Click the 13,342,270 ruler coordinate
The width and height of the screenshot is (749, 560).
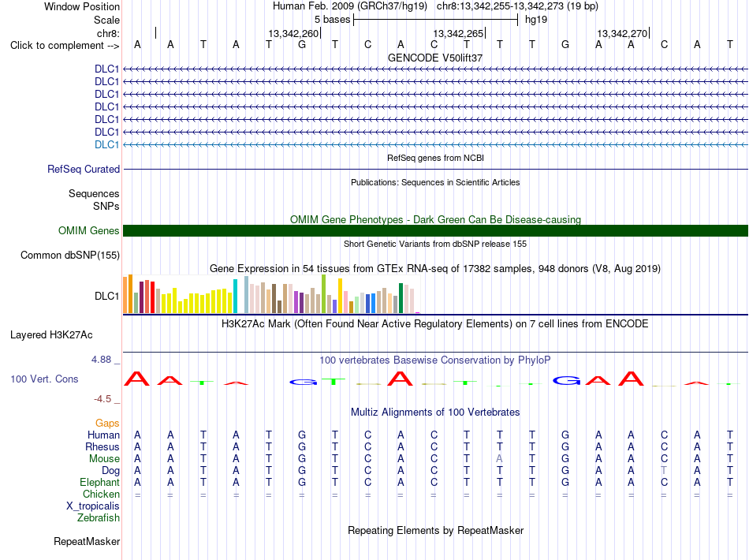point(622,33)
